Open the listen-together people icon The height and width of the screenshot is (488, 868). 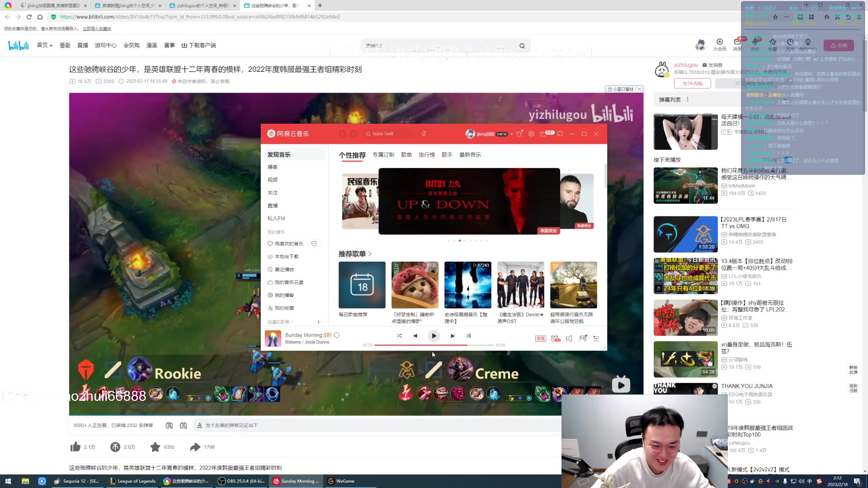pyautogui.click(x=583, y=338)
